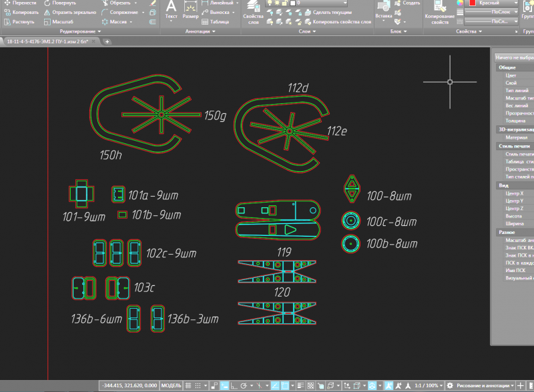
Task: Expand the Аннотации panel
Action: pyautogui.click(x=200, y=31)
